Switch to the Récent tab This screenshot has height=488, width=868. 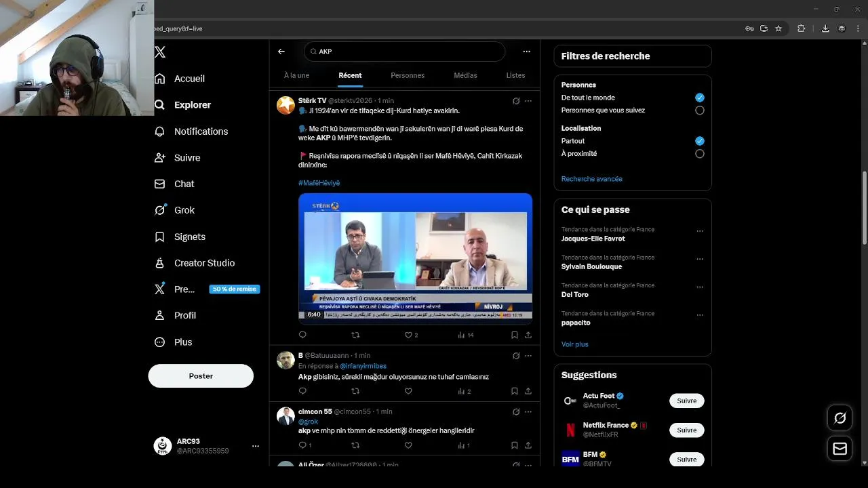click(351, 75)
